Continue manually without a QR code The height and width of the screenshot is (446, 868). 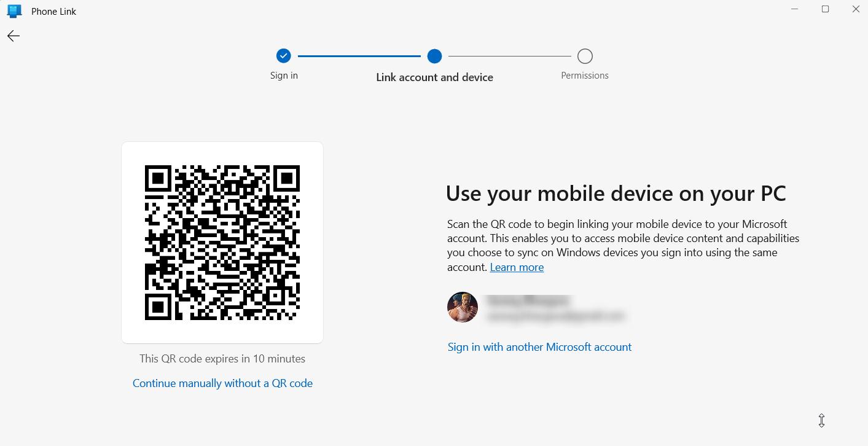[222, 383]
